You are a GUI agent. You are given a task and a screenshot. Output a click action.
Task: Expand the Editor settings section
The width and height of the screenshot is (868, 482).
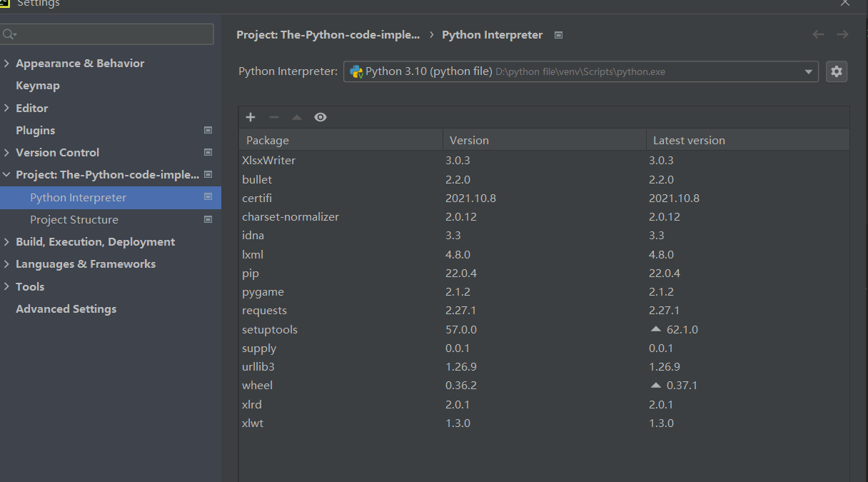point(6,108)
